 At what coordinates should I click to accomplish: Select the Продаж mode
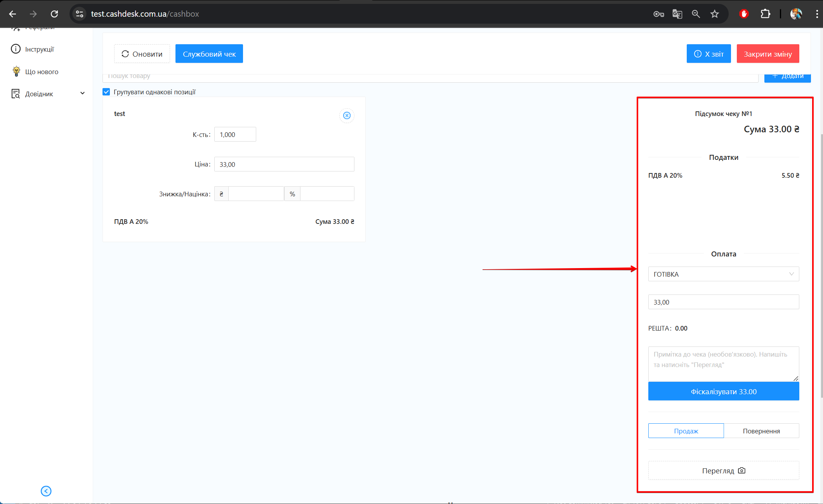click(686, 431)
